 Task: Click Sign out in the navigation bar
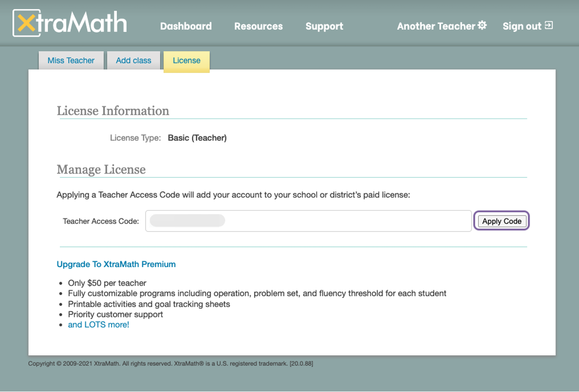point(522,26)
